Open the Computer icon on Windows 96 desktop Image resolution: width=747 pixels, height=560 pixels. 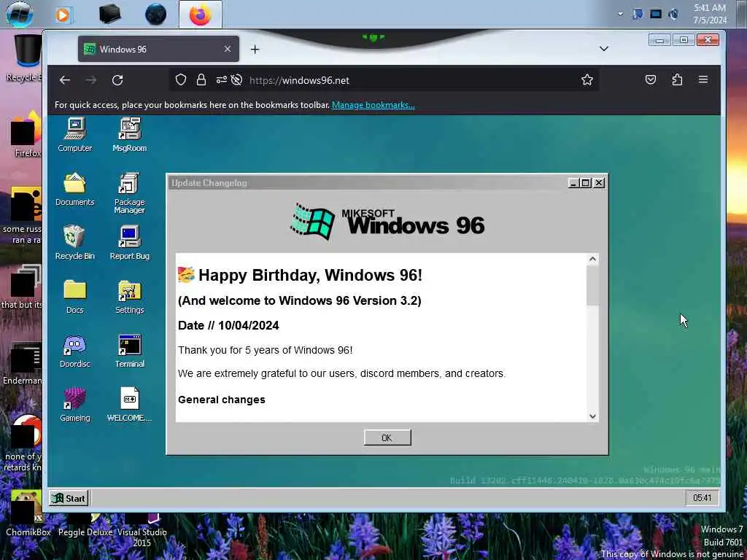75,135
